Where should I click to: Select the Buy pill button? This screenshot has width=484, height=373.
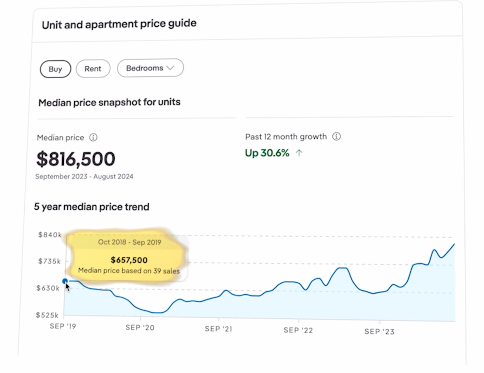click(x=55, y=69)
